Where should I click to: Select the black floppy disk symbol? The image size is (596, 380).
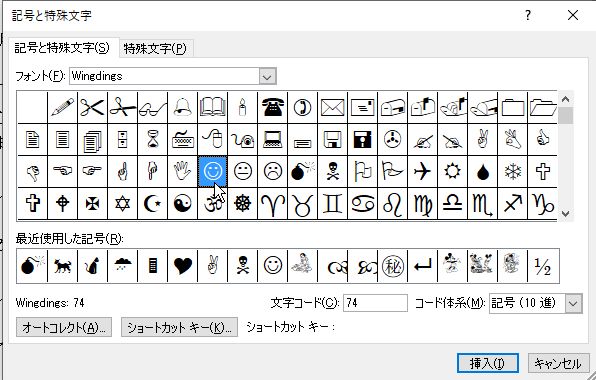[362, 139]
